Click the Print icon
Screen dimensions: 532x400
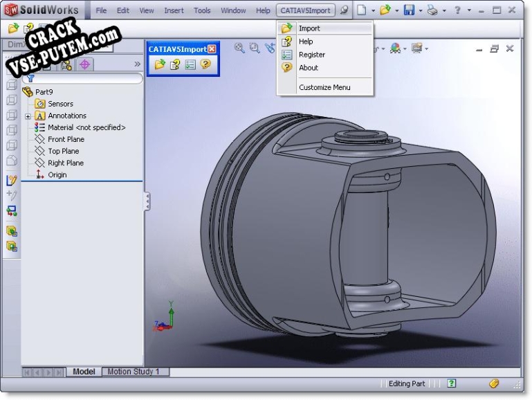click(x=432, y=10)
